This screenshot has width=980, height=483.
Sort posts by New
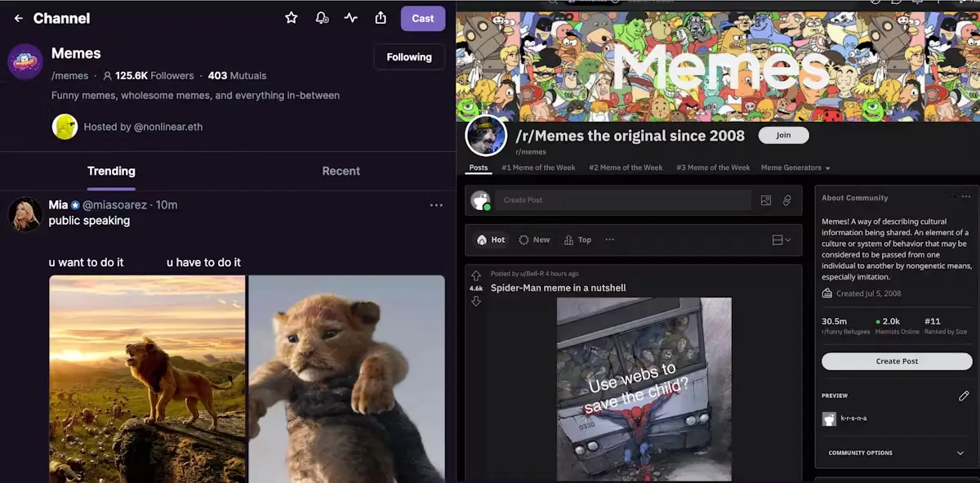(534, 239)
